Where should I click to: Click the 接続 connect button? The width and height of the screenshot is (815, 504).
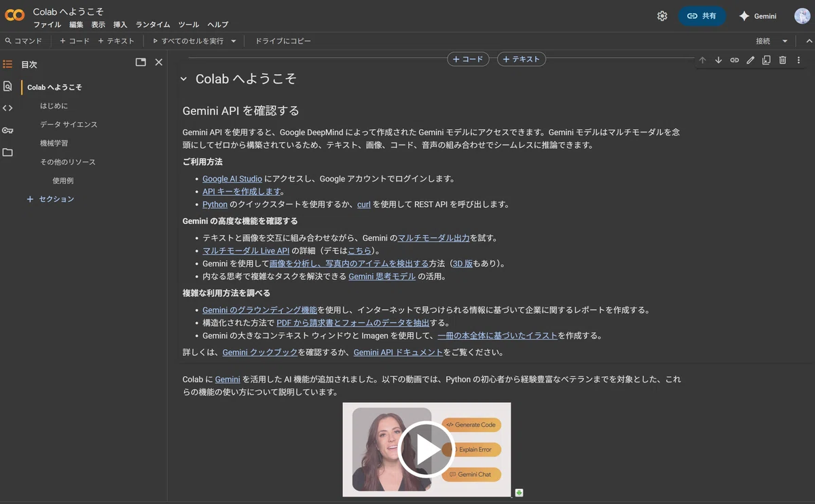tap(763, 41)
